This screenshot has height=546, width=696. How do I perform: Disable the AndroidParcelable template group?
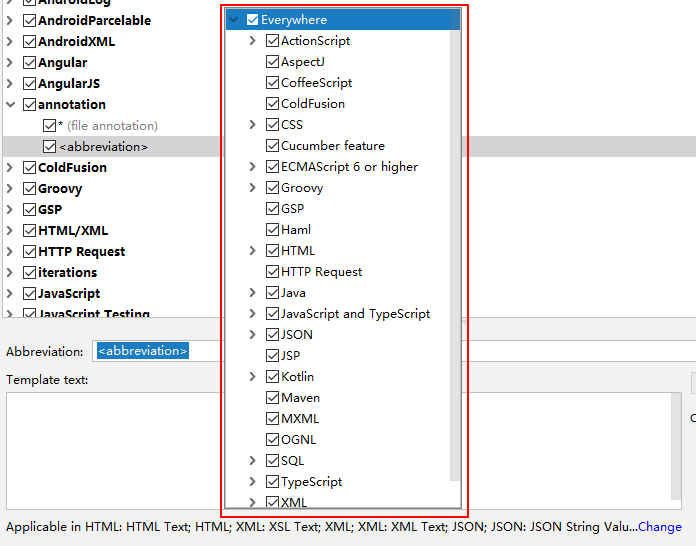(x=29, y=20)
